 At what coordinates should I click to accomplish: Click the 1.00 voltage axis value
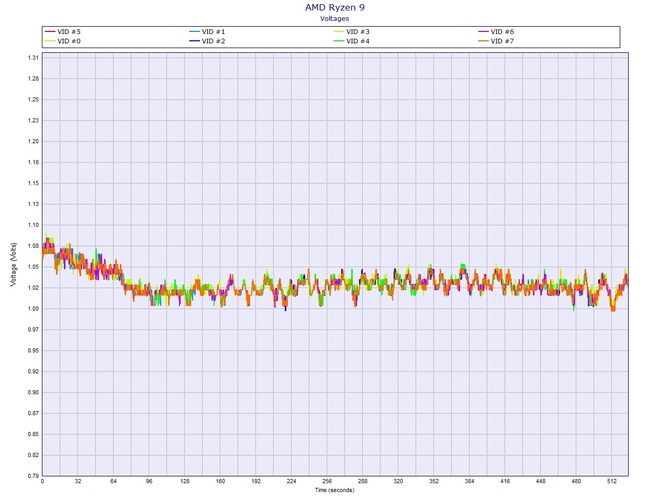(x=34, y=308)
